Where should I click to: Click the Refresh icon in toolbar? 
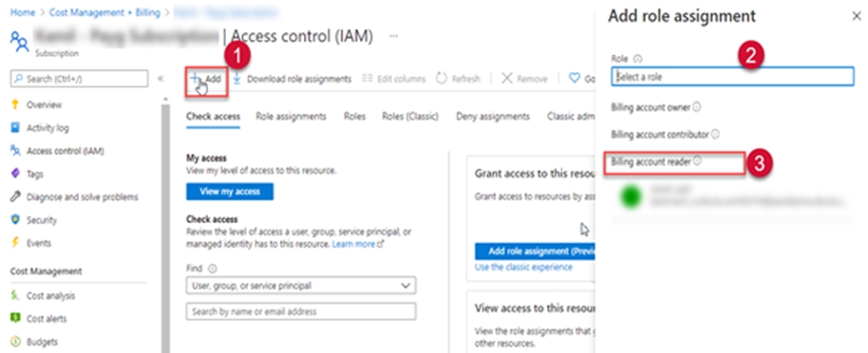(442, 79)
